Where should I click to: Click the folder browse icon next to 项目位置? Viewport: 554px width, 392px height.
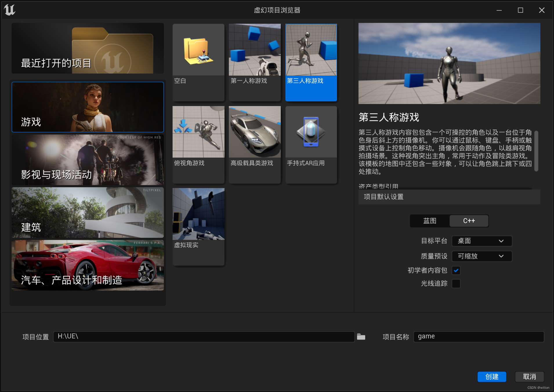pyautogui.click(x=361, y=337)
